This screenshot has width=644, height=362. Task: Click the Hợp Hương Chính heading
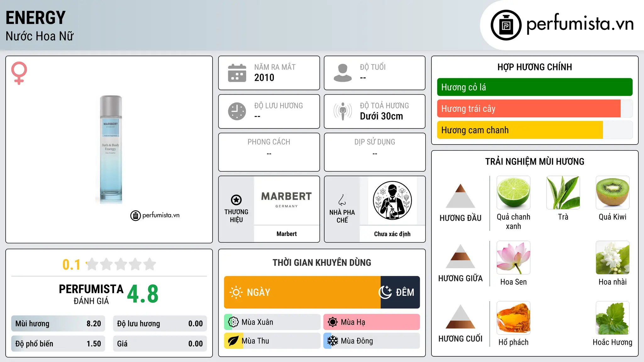535,67
